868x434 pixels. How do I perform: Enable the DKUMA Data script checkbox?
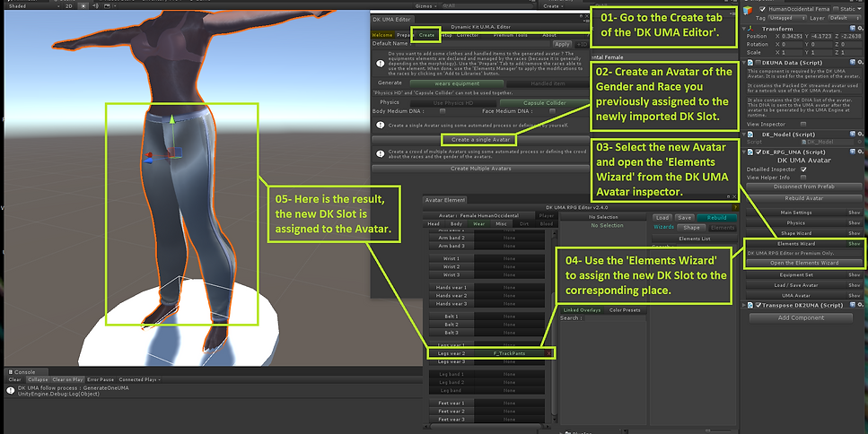coord(758,63)
